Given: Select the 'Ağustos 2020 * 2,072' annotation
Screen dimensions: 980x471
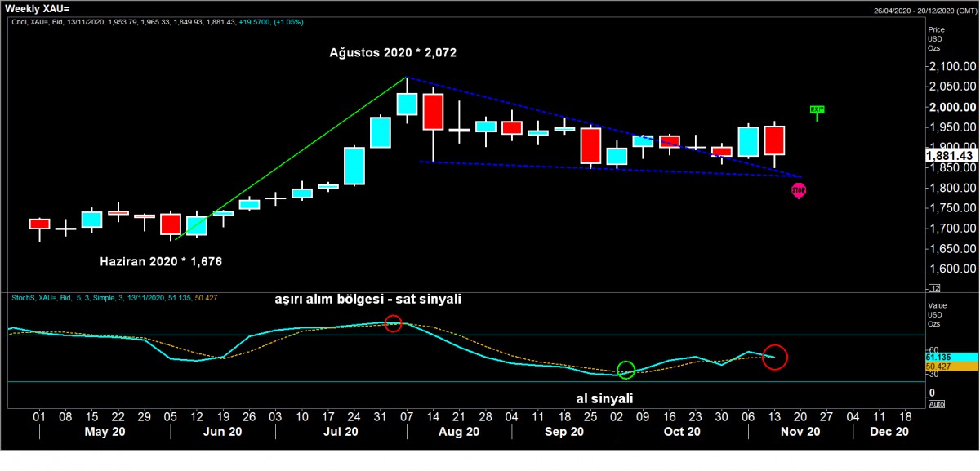Looking at the screenshot, I should click(x=393, y=53).
